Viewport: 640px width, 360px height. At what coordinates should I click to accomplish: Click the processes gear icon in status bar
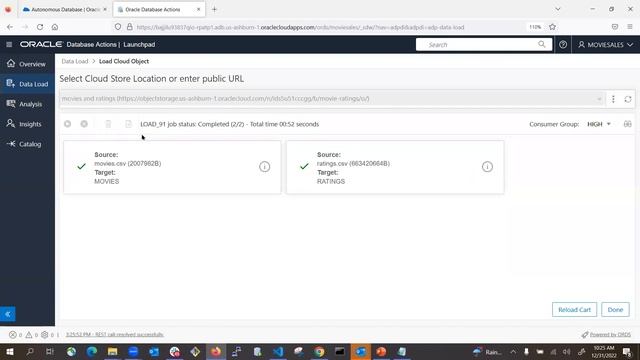click(44, 335)
